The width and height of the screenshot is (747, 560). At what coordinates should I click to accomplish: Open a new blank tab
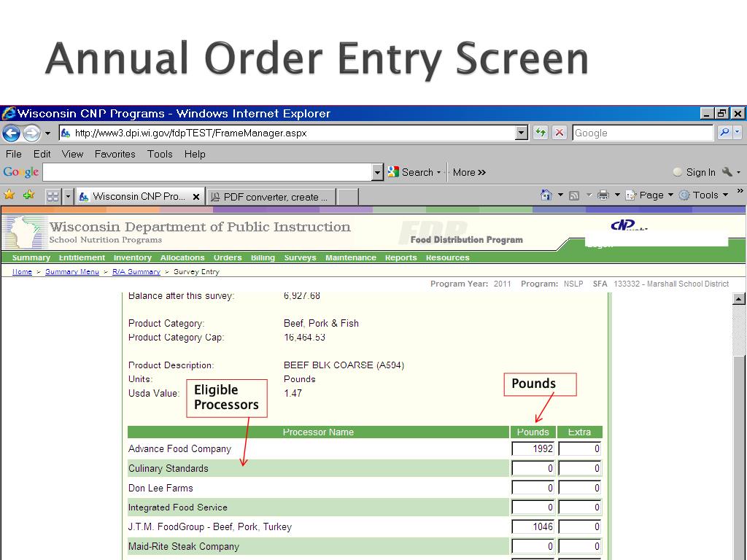[347, 197]
